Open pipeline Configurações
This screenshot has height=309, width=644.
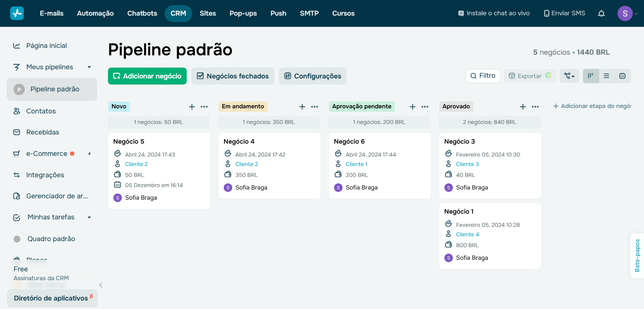click(x=313, y=76)
